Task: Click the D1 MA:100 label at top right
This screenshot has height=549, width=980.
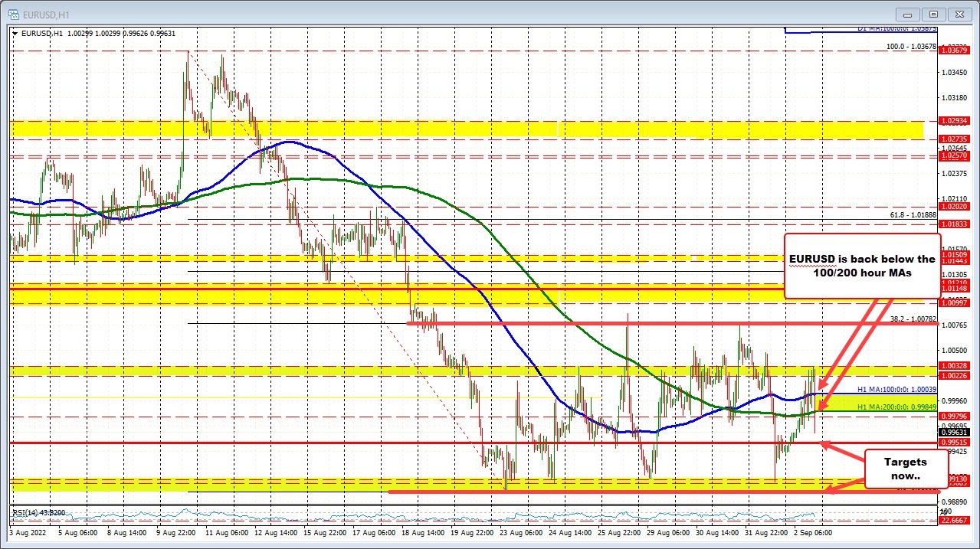Action: click(x=896, y=30)
